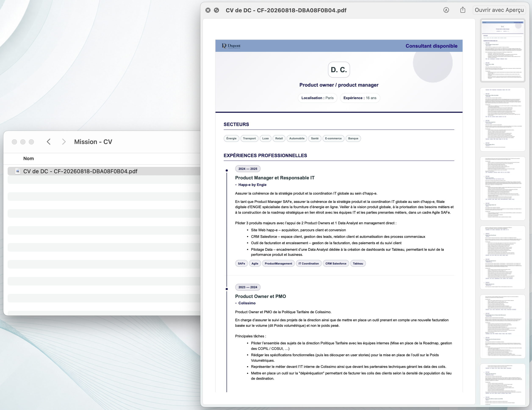The image size is (532, 410).
Task: Click the E-commerce sector tag
Action: tap(333, 138)
